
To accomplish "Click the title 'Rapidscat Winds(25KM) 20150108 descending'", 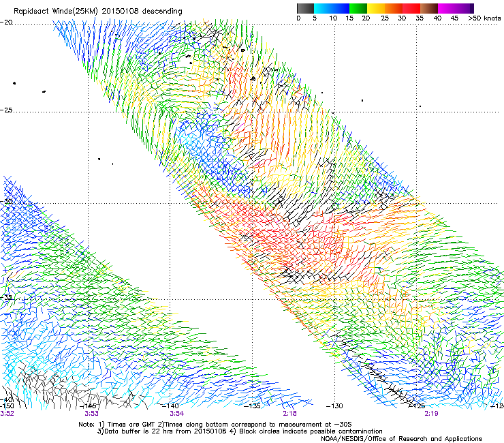I will click(x=97, y=12).
